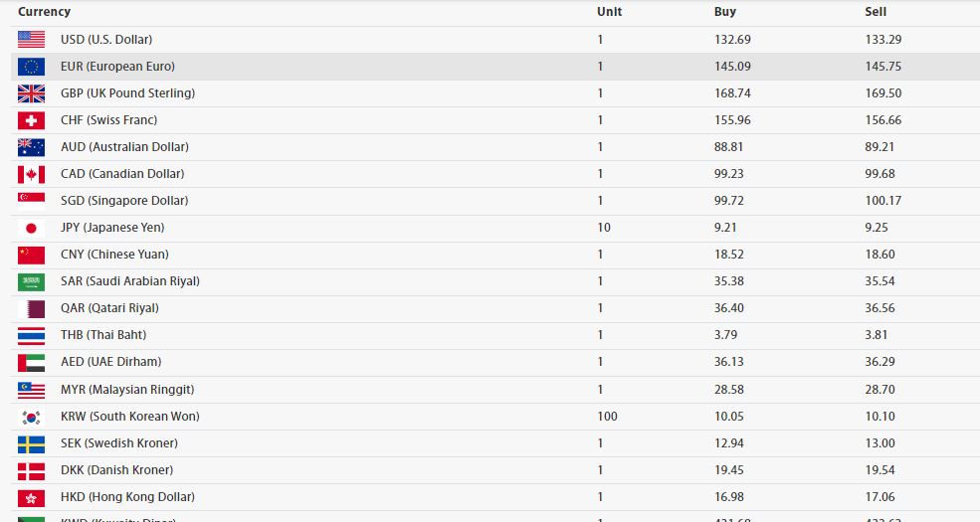980x522 pixels.
Task: Click the Currency column header
Action: 44,12
